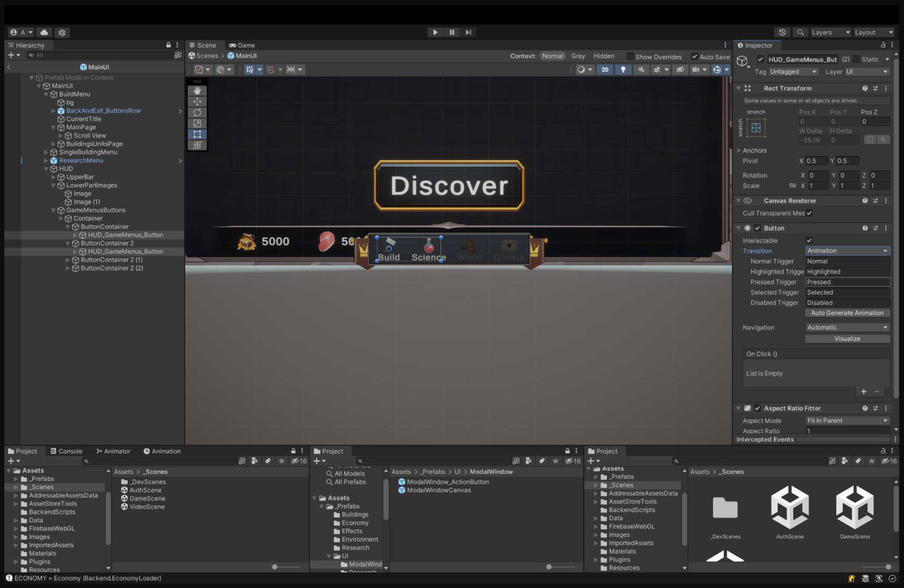Click Button component preset icon
This screenshot has width=904, height=588.
875,228
